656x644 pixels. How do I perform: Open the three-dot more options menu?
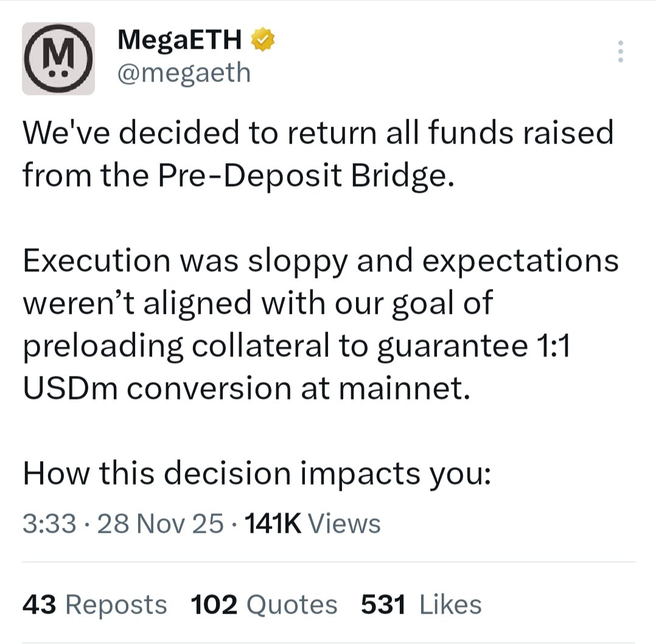[620, 52]
